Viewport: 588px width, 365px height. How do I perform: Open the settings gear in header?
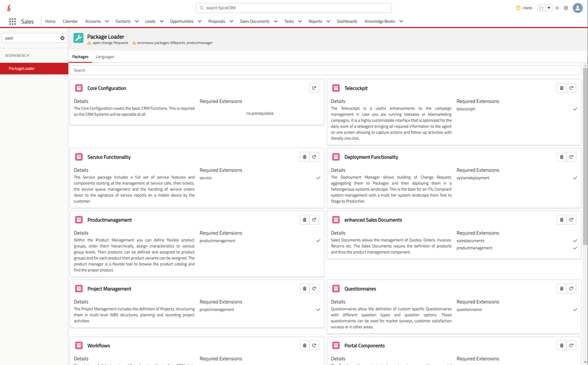pyautogui.click(x=566, y=8)
